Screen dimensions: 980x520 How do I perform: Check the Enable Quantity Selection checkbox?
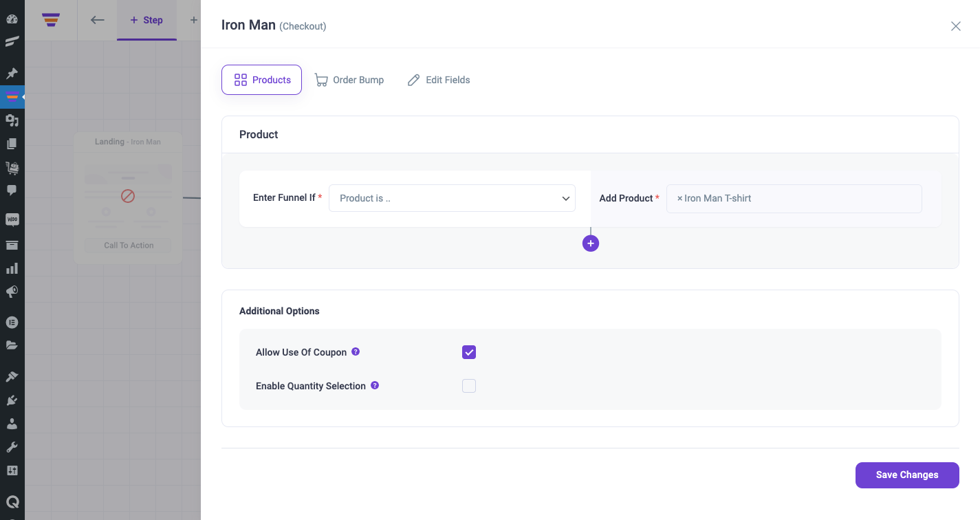pyautogui.click(x=469, y=386)
